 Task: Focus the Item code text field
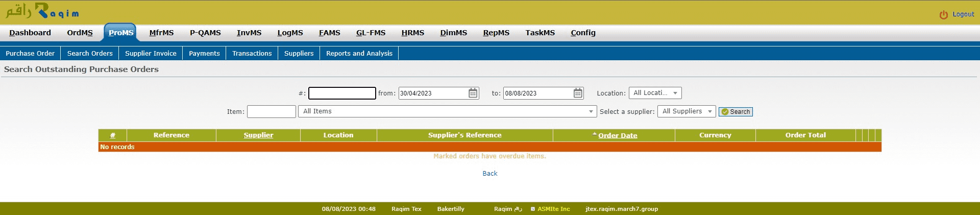pyautogui.click(x=271, y=111)
